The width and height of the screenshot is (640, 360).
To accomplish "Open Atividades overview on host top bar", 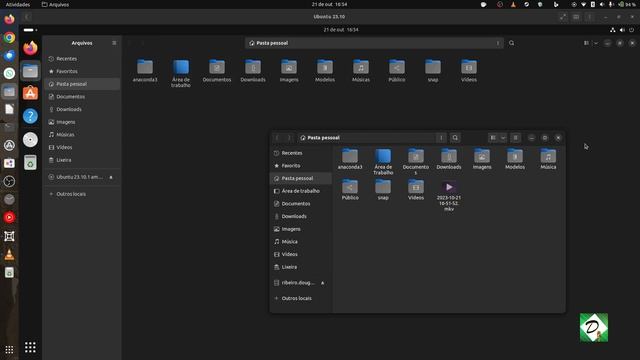I will click(18, 4).
